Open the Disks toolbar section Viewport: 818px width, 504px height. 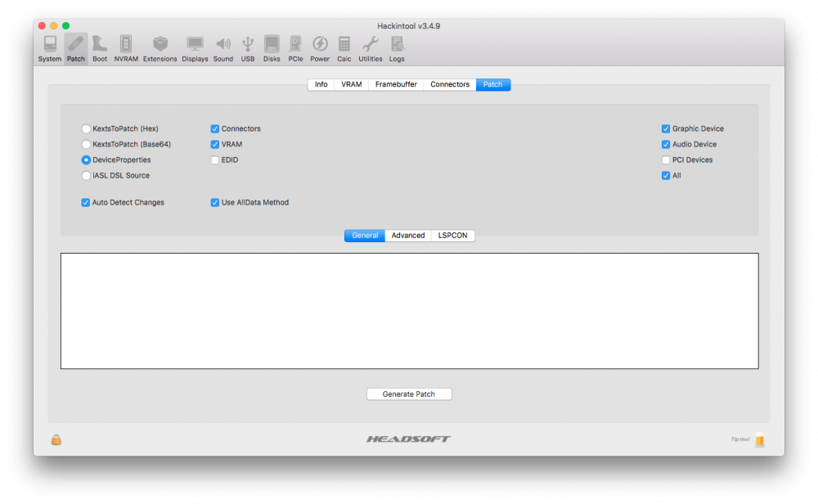[x=272, y=49]
